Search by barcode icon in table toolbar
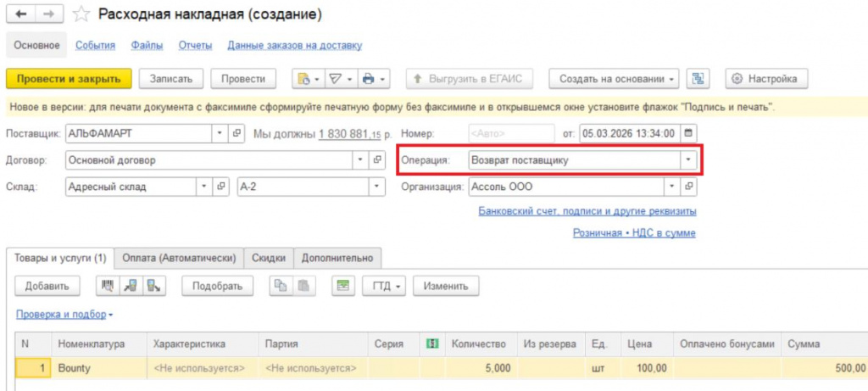The width and height of the screenshot is (868, 391). [x=108, y=286]
